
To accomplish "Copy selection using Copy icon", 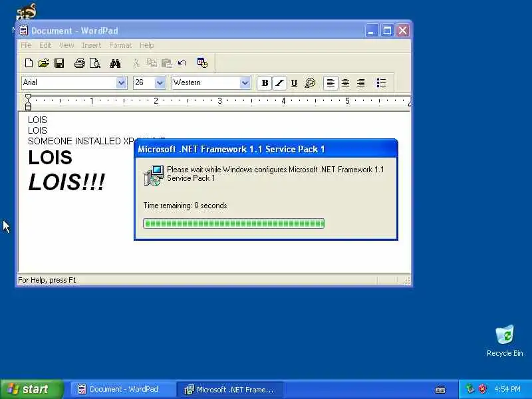I will pyautogui.click(x=152, y=63).
